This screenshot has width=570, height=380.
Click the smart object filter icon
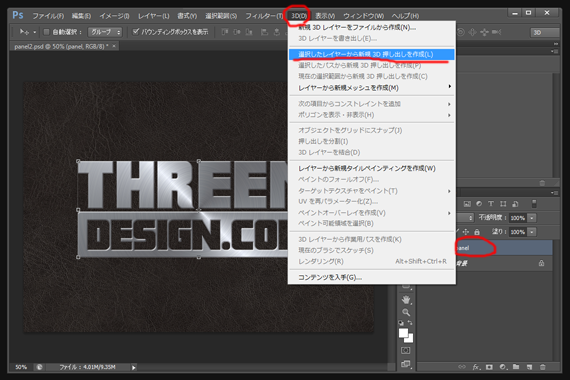click(x=515, y=204)
